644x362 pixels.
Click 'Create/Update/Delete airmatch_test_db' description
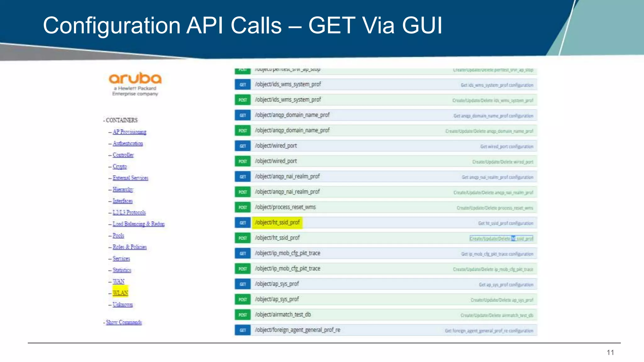tap(497, 315)
